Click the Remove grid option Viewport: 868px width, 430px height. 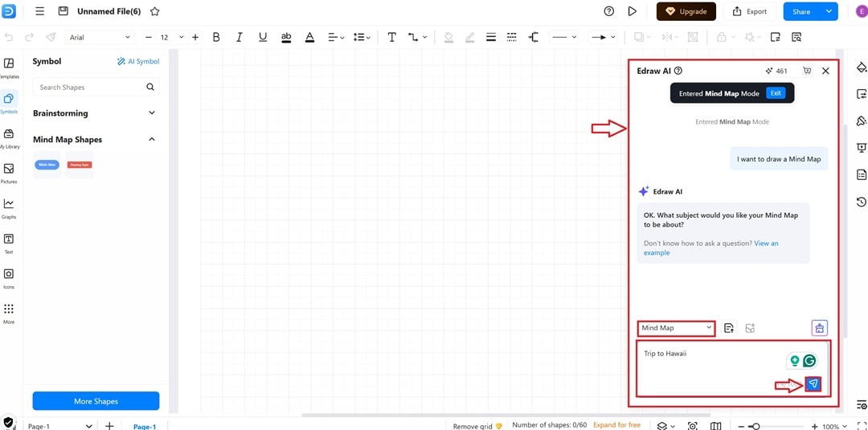point(477,426)
